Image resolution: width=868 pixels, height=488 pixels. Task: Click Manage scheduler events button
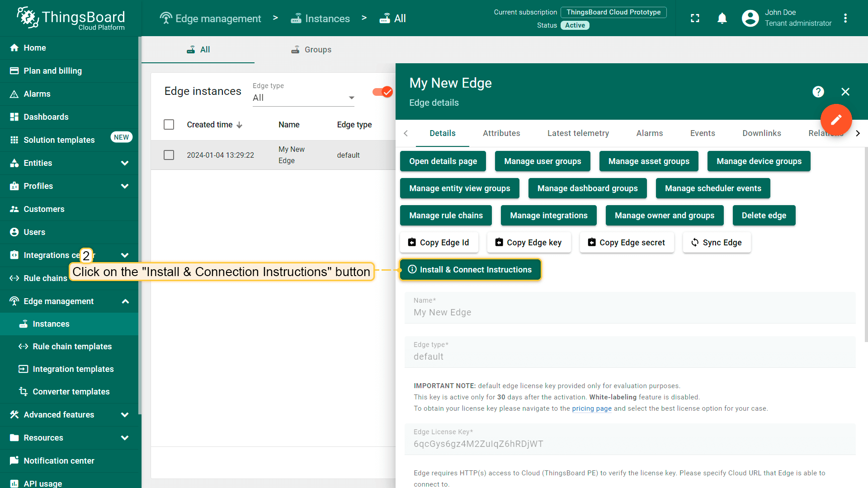coord(713,188)
